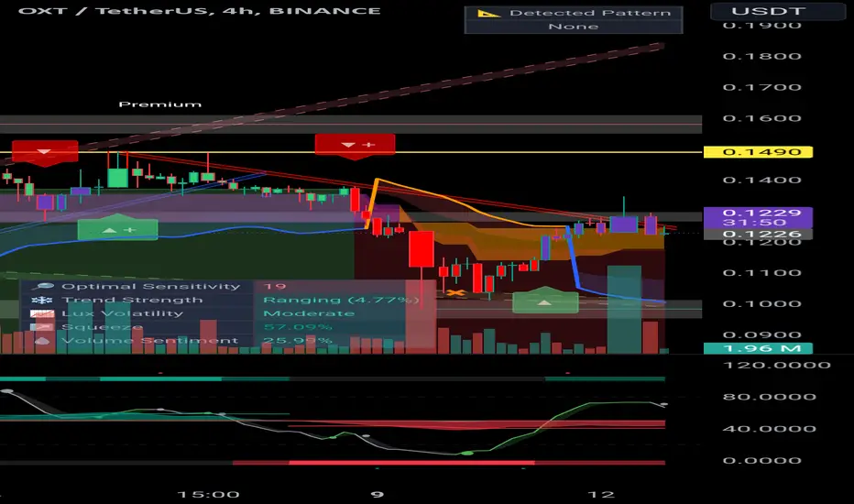Click the Volume Sentiment label

coord(149,341)
